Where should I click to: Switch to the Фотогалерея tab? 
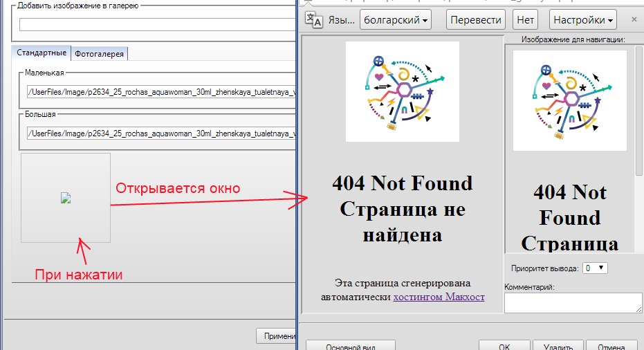click(x=99, y=54)
